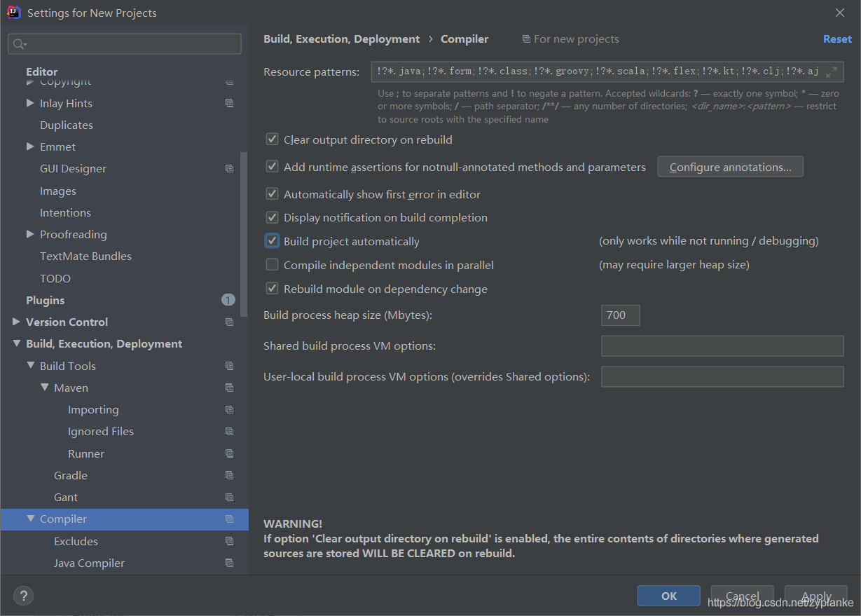Click the per-project settings icon beside Maven
Screen dimensions: 861x616
click(x=229, y=388)
